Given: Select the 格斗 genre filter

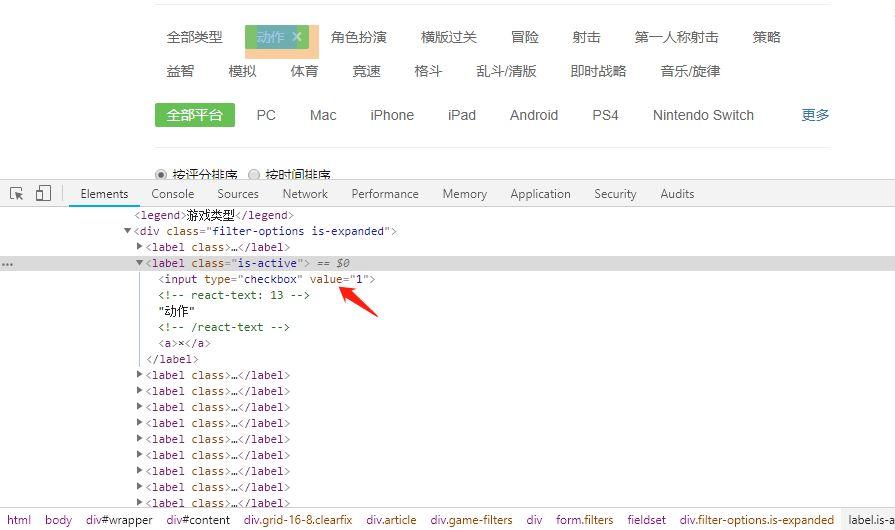Looking at the screenshot, I should [x=428, y=71].
